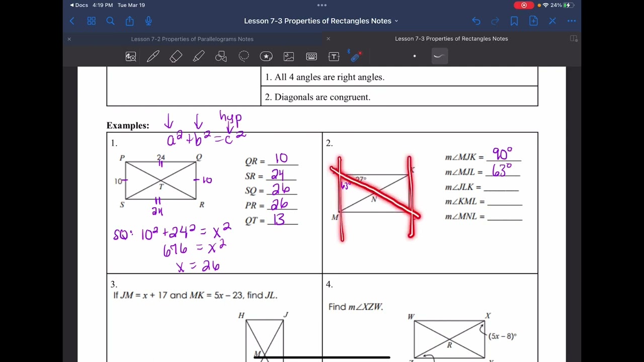Tap the m∠MJL answer line

tap(503, 170)
